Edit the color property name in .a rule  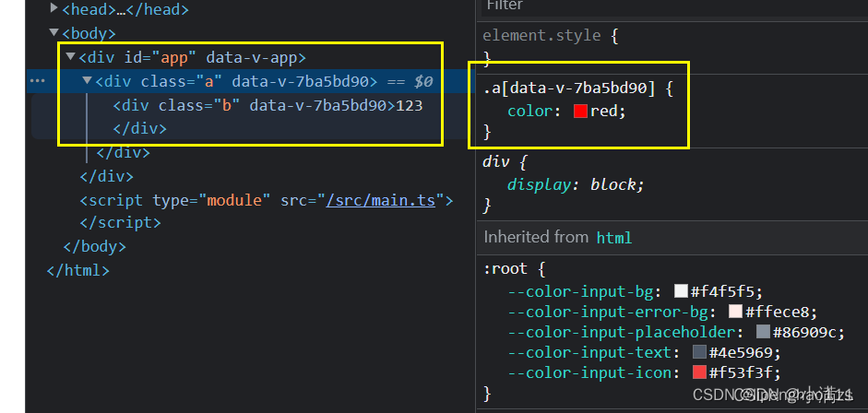[529, 112]
